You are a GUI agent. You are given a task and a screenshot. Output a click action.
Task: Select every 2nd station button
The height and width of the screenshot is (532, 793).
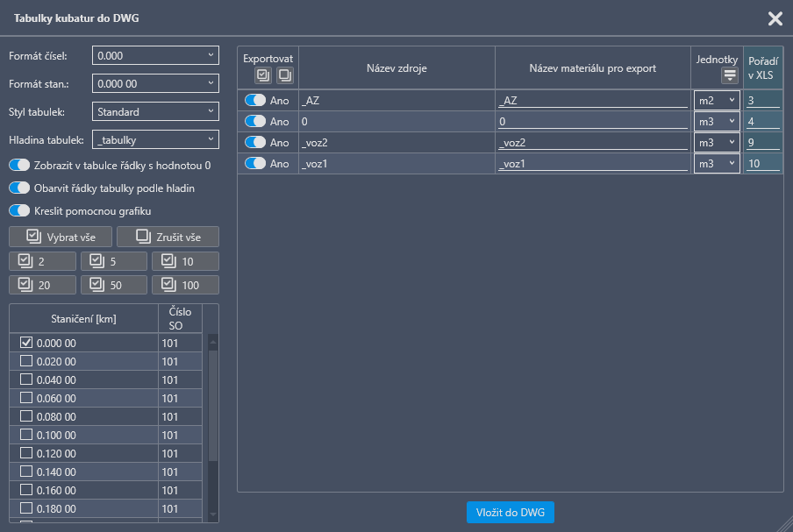click(43, 261)
